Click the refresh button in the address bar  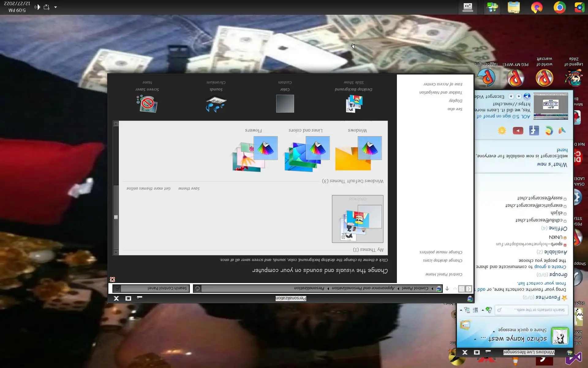197,289
